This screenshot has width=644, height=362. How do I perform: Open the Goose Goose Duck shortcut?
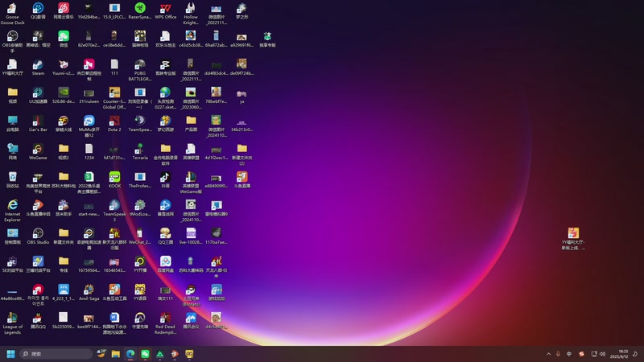point(12,13)
